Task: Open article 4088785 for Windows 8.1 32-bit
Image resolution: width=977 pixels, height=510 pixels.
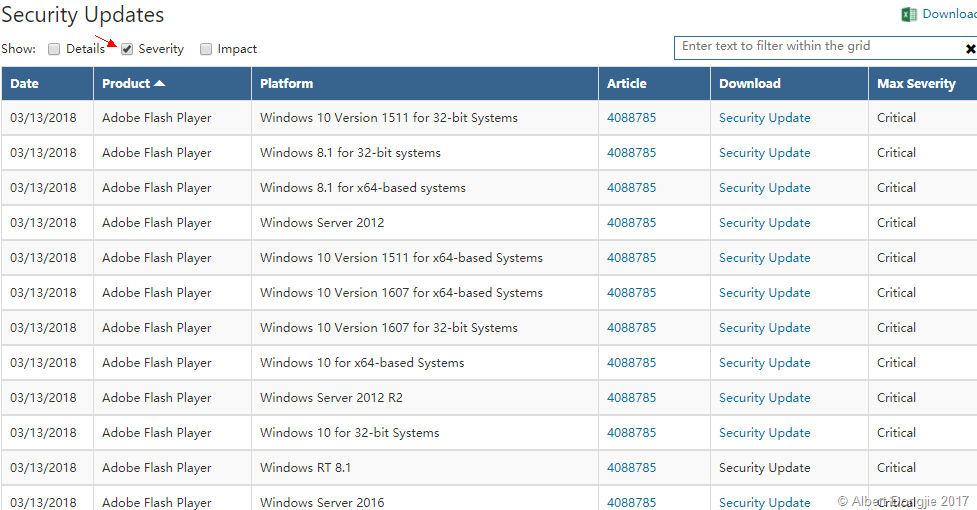Action: tap(631, 153)
